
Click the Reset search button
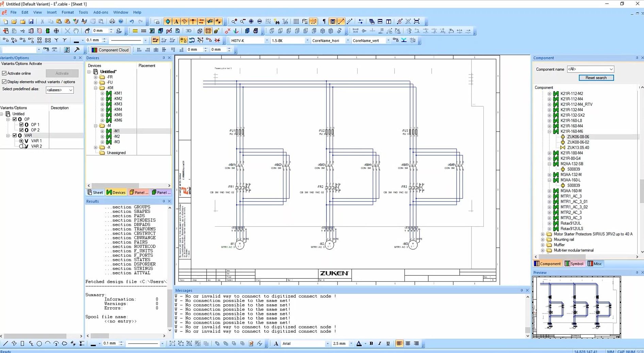tap(596, 78)
